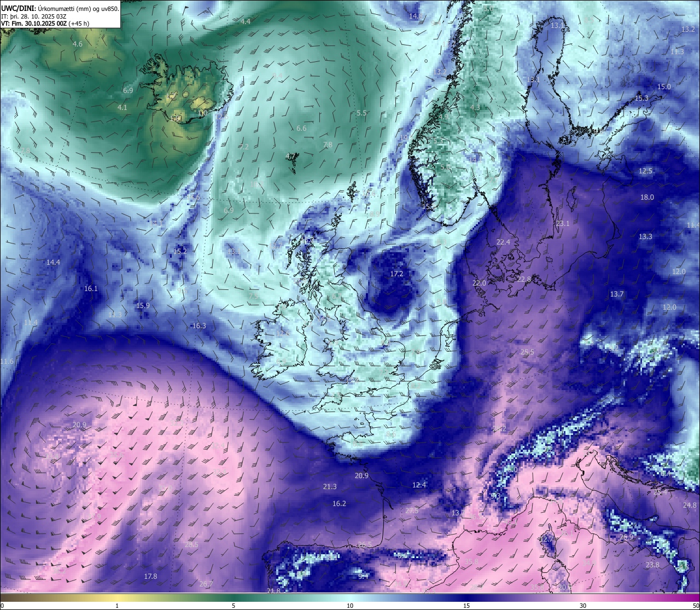This screenshot has width=700, height=610.
Task: Click the 22.0 value over Denmark
Action: 479,283
